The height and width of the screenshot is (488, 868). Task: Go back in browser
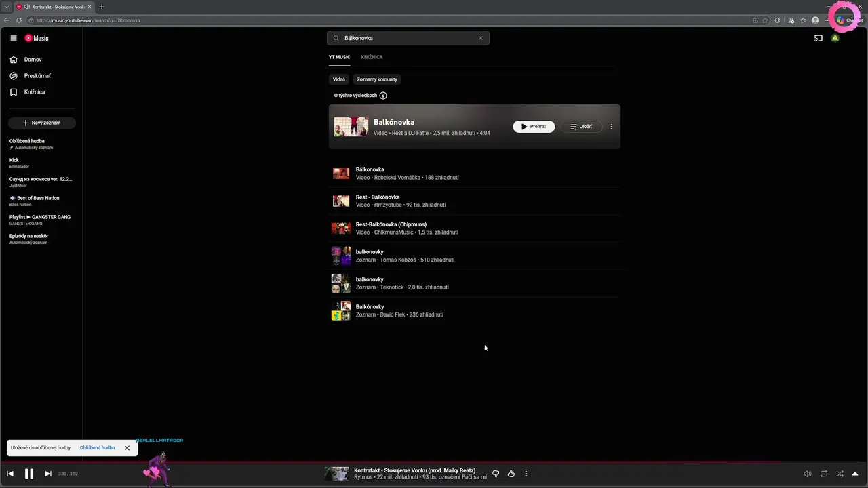coord(7,20)
